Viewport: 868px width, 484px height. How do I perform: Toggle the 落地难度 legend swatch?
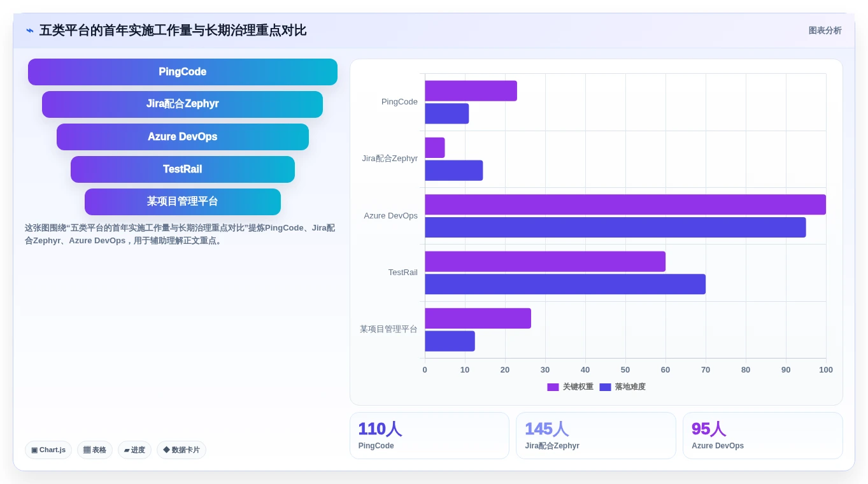[605, 387]
